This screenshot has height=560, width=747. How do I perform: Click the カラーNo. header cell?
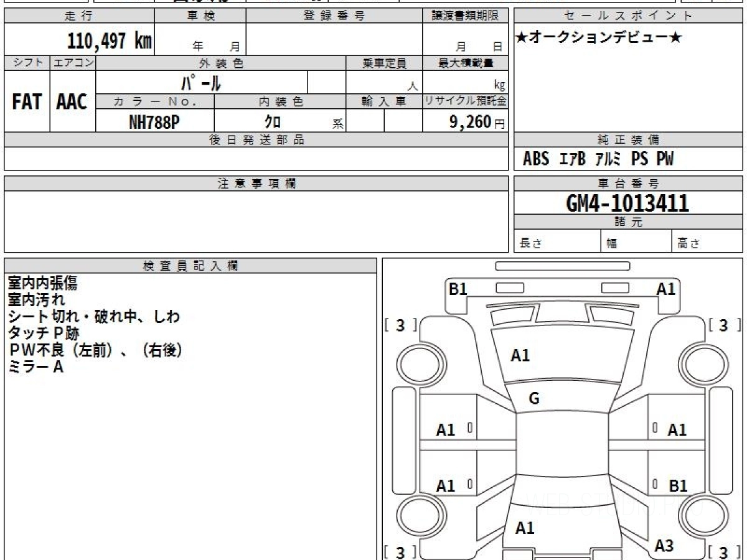pos(155,101)
